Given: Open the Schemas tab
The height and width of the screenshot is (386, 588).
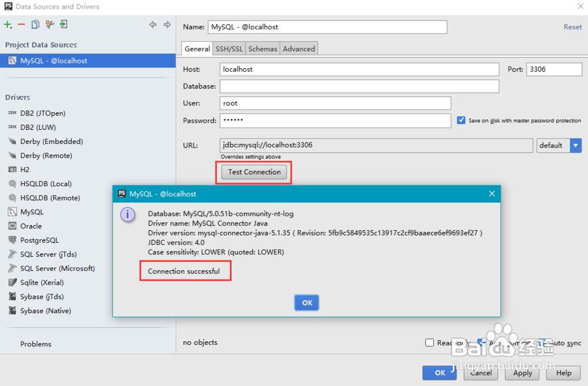Looking at the screenshot, I should tap(262, 49).
